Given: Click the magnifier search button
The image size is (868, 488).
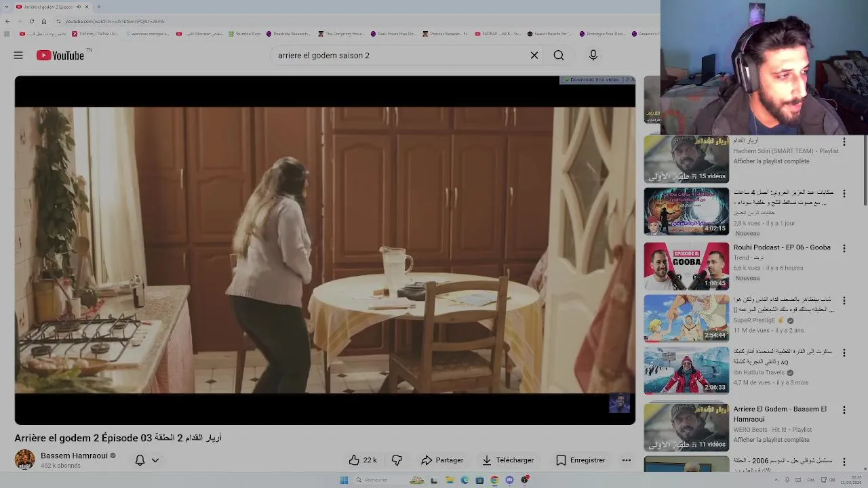Looking at the screenshot, I should 559,56.
